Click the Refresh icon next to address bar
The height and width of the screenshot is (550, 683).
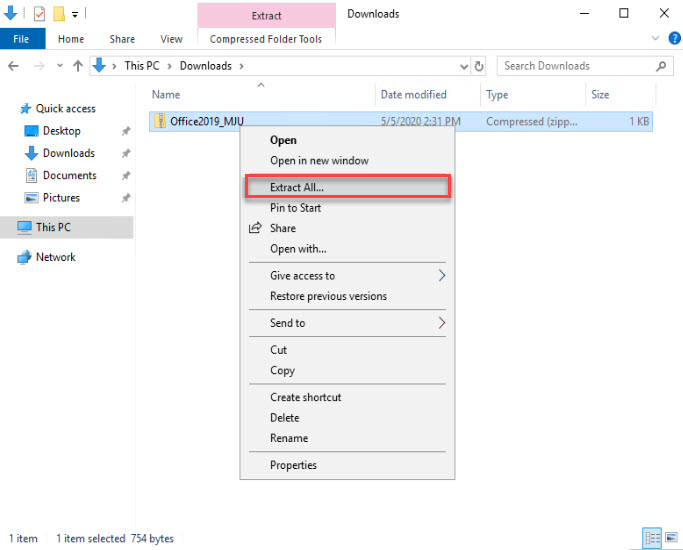[479, 66]
